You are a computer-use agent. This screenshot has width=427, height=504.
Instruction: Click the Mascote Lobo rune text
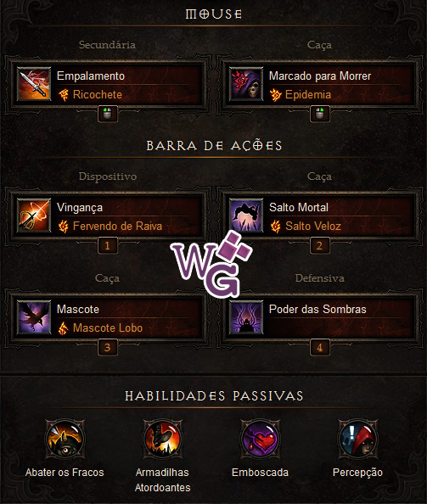tap(108, 328)
